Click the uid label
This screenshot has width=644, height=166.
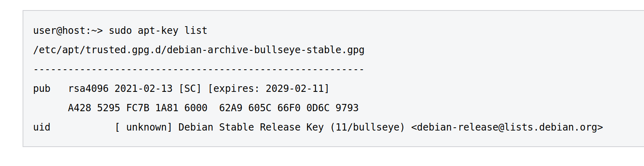coord(42,127)
